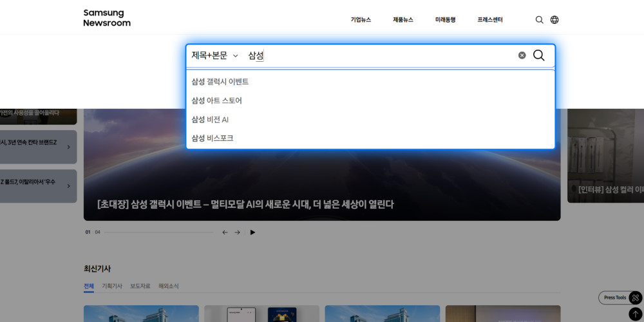Go to previous slide arrow
This screenshot has height=322, width=644.
click(225, 232)
